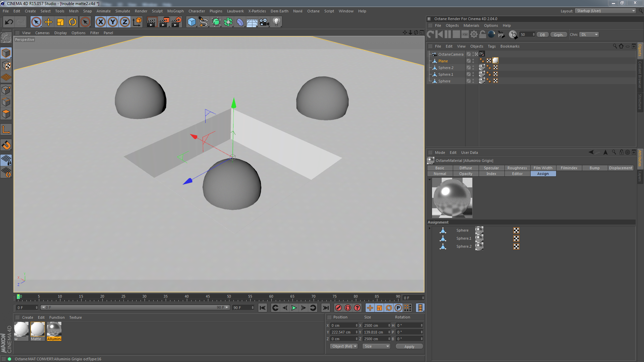Screen dimensions: 644x362
Task: Toggle the X axis lock
Action: tap(100, 22)
